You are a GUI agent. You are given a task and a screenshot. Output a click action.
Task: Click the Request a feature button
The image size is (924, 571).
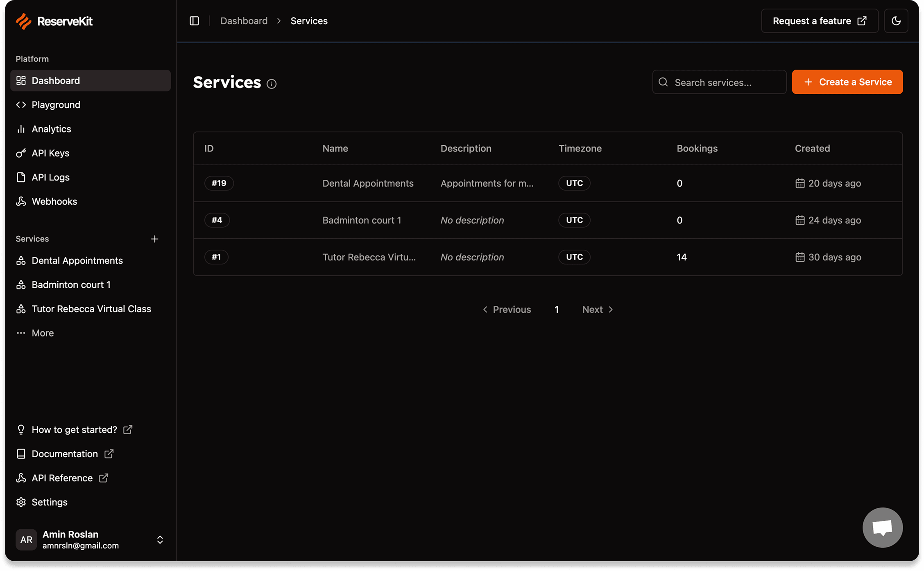pos(820,21)
